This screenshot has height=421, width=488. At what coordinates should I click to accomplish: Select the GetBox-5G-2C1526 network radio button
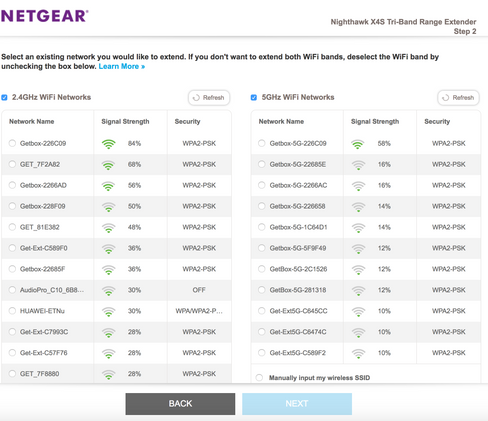pos(262,269)
